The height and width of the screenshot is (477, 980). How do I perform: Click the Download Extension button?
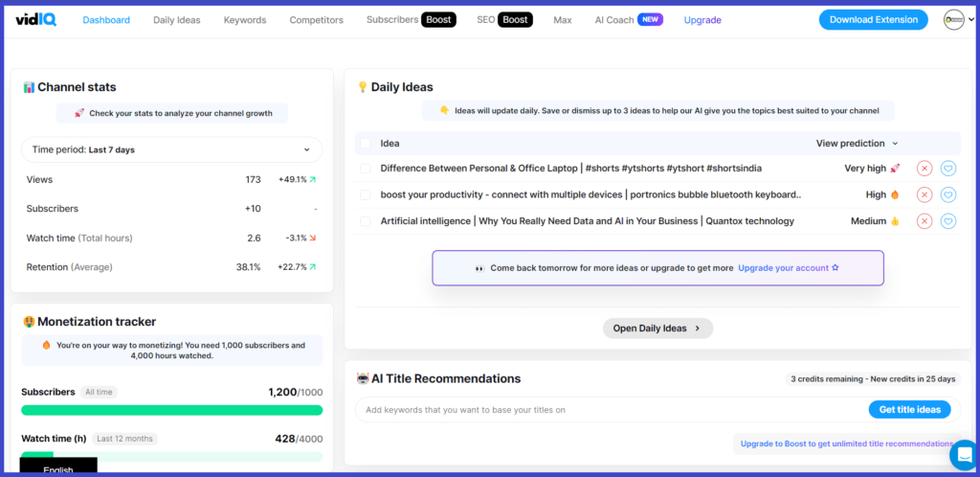(x=874, y=20)
